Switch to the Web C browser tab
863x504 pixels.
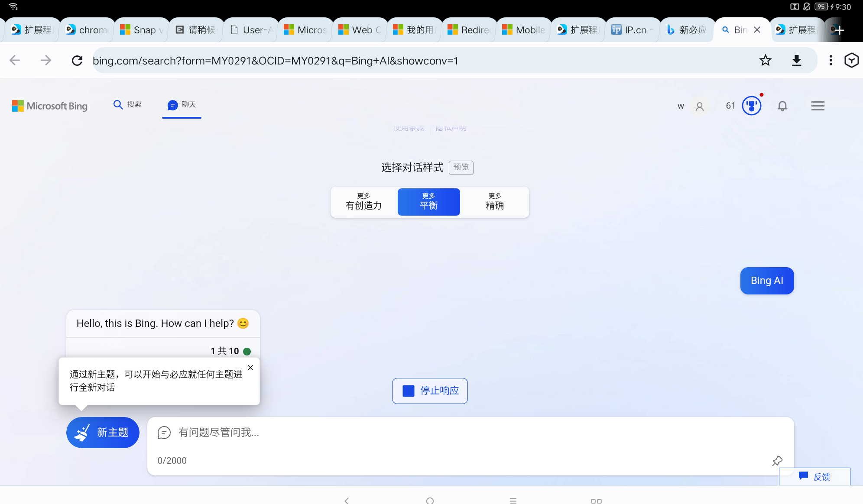click(360, 30)
